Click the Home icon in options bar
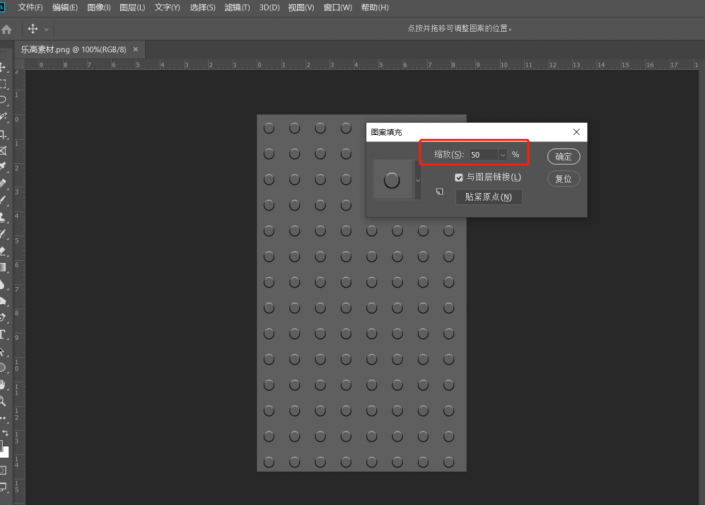The width and height of the screenshot is (705, 505). [x=8, y=29]
